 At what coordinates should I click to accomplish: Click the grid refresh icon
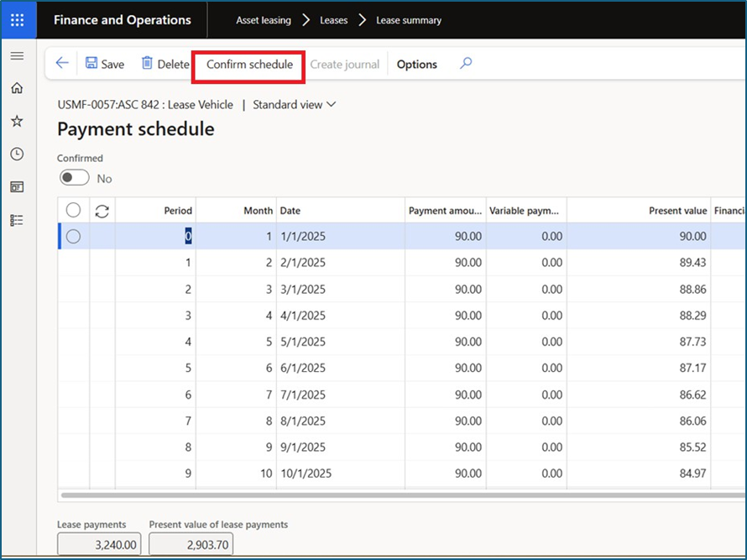click(x=102, y=211)
